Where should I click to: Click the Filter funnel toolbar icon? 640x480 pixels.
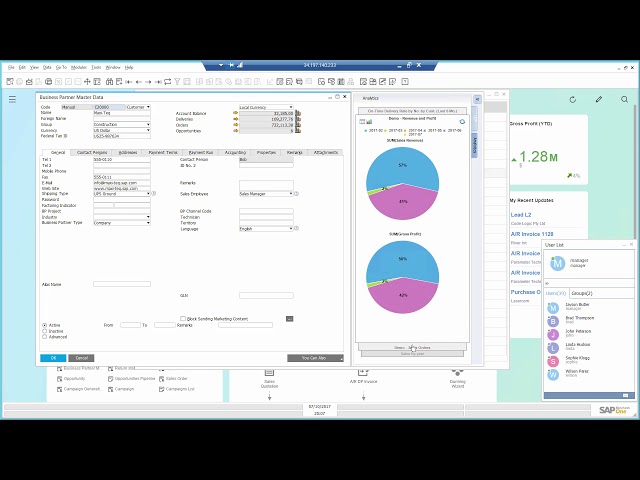tap(178, 82)
